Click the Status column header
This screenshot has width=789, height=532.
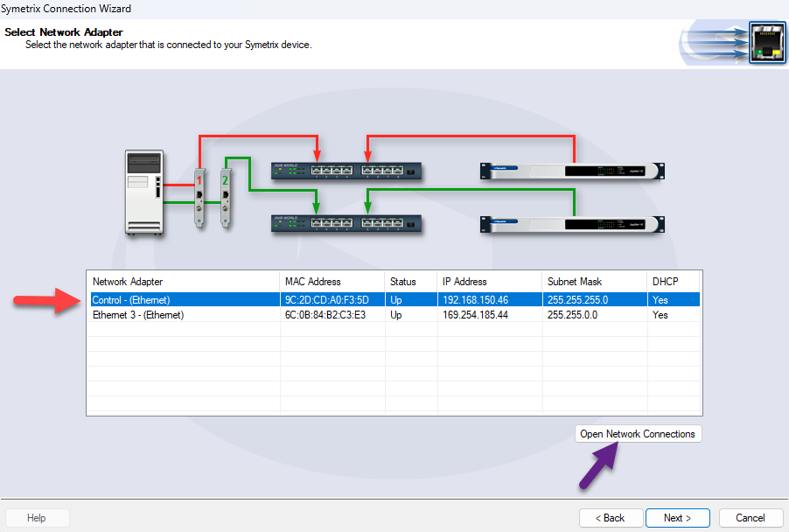[x=402, y=283]
